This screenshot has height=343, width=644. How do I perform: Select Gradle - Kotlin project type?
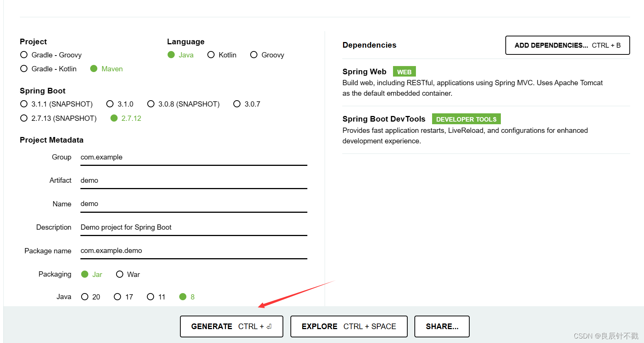[x=48, y=69]
